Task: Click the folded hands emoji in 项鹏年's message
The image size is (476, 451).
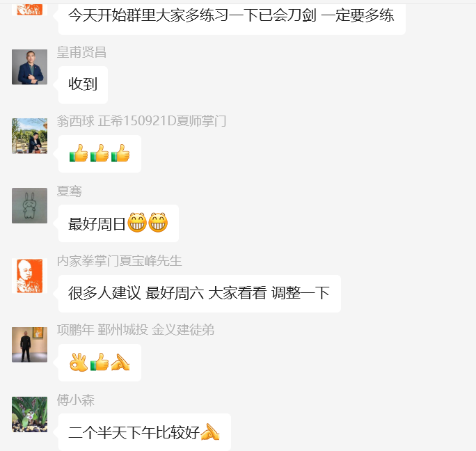Action: click(x=120, y=362)
